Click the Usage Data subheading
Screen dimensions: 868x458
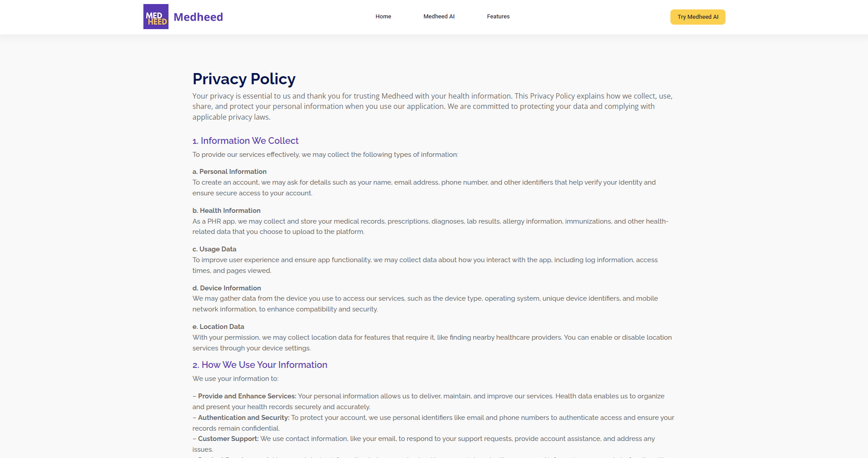(x=214, y=249)
